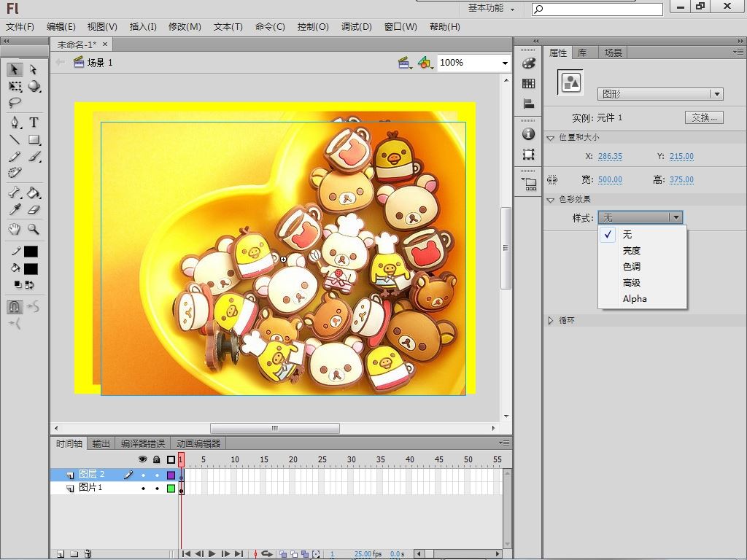Open the Transform panel icon
This screenshot has width=747, height=560.
coord(528,155)
